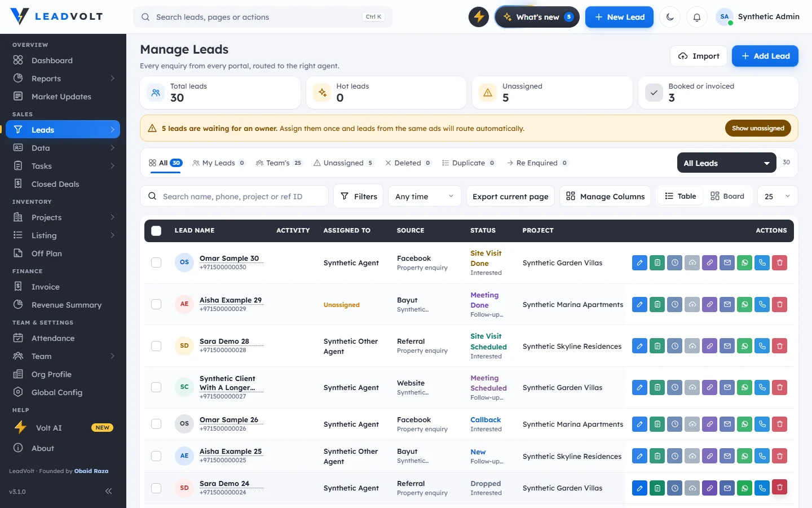Toggle dark mode moon icon
This screenshot has height=508, width=812.
tap(670, 17)
